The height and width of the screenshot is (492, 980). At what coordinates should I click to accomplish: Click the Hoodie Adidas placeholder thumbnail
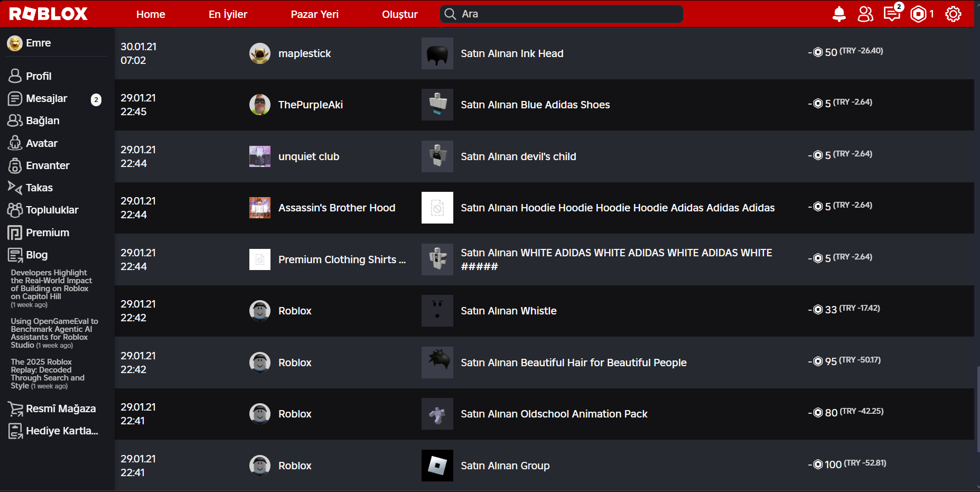click(437, 208)
